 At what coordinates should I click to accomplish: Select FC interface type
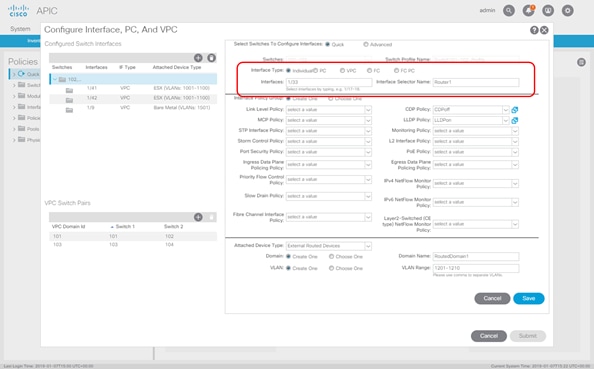pos(369,70)
